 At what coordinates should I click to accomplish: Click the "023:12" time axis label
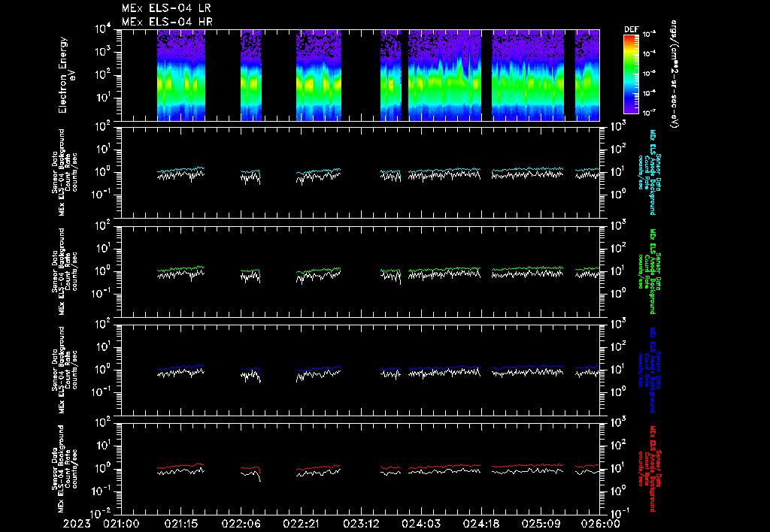click(x=360, y=524)
